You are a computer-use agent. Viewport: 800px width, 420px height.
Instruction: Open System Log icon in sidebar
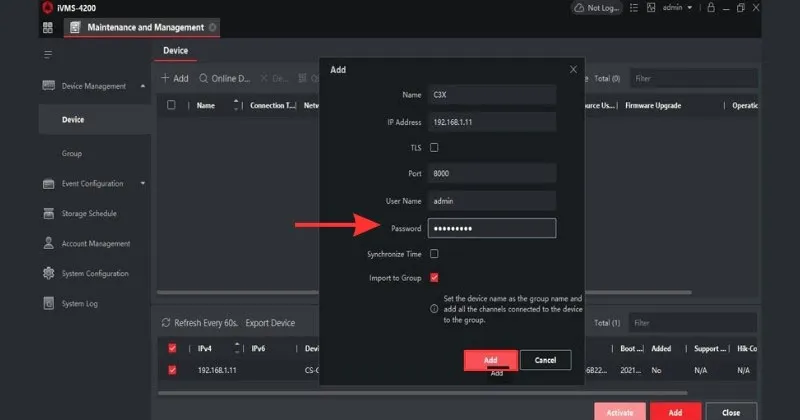48,303
